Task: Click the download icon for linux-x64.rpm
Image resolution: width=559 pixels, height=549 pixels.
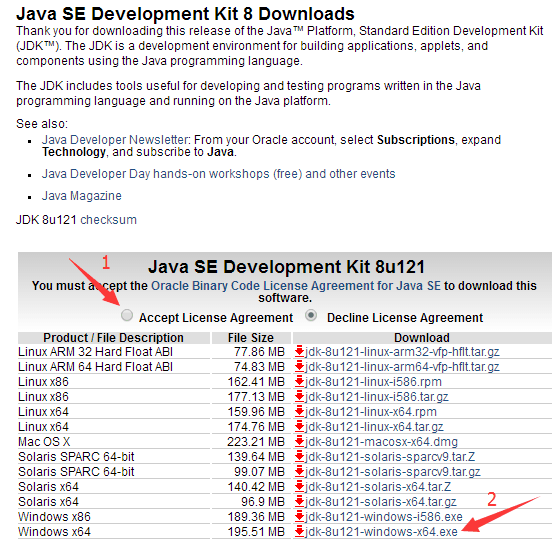Action: [x=299, y=411]
